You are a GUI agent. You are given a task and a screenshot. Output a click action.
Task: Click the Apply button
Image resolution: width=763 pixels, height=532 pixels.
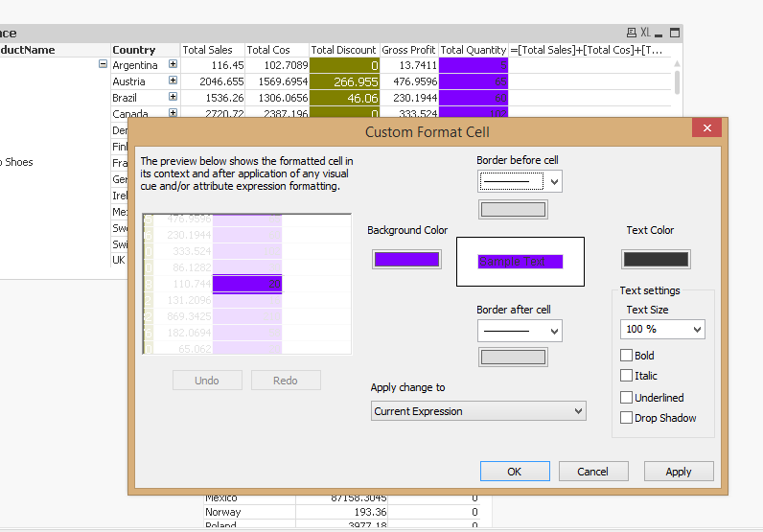679,471
